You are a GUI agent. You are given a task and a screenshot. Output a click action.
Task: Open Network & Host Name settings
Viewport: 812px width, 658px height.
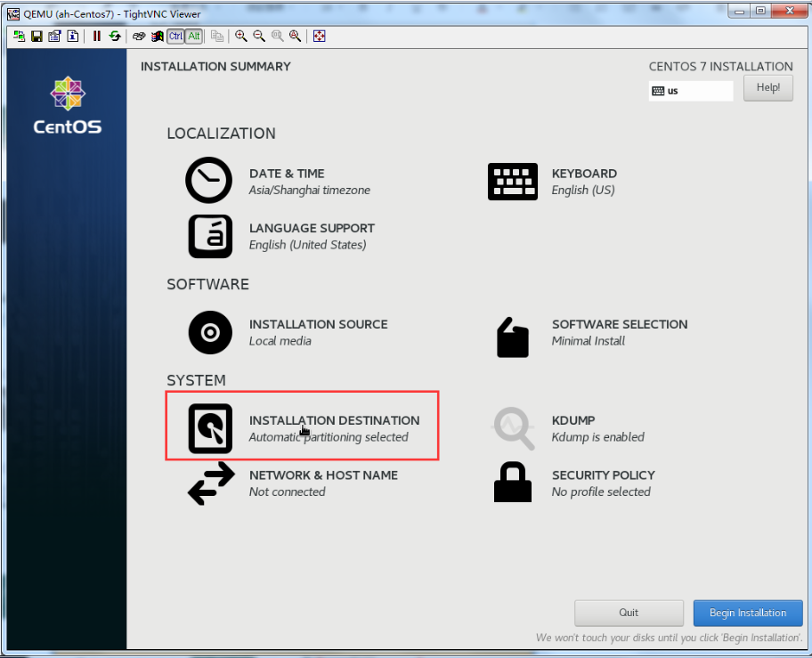coord(211,483)
